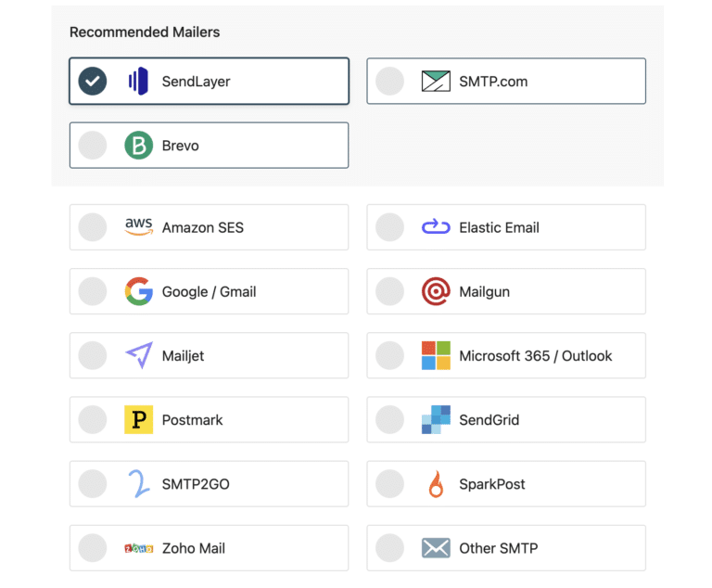
Task: Click the Microsoft 365 / Outlook label
Action: (x=536, y=355)
